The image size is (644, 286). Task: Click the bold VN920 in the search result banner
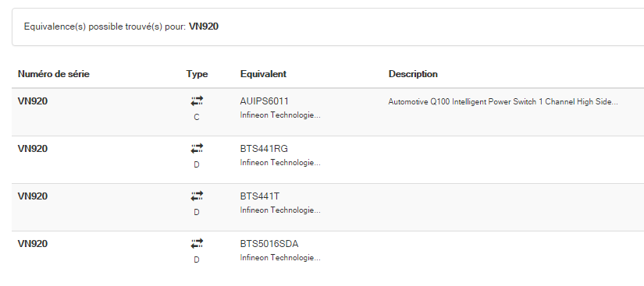click(x=204, y=26)
